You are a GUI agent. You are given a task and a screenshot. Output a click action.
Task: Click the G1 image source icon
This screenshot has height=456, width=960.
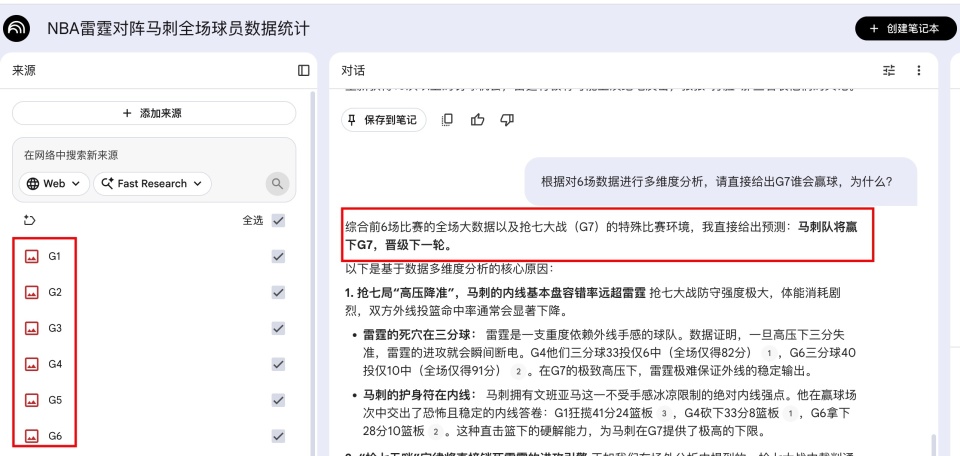pos(31,256)
